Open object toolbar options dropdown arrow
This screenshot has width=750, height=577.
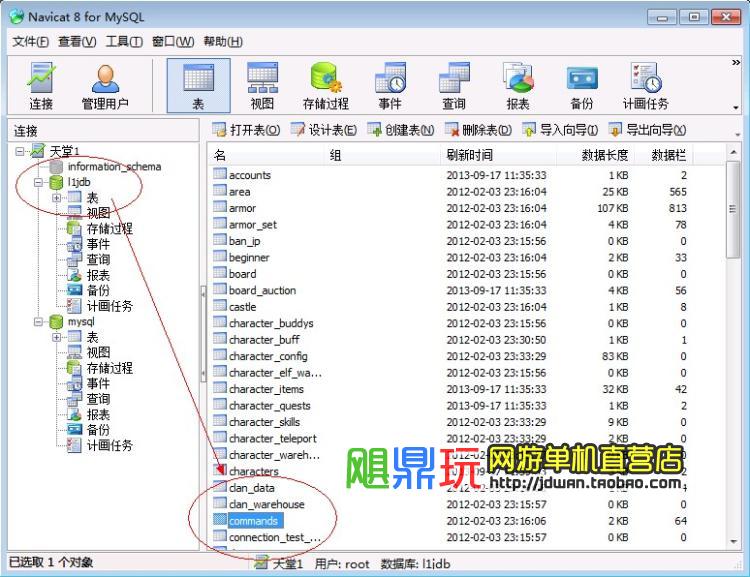click(737, 135)
